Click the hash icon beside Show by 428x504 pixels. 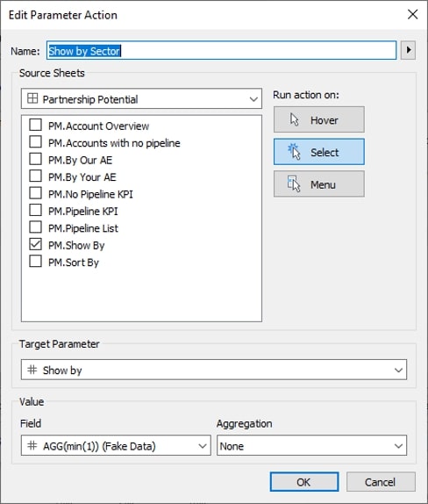(32, 370)
